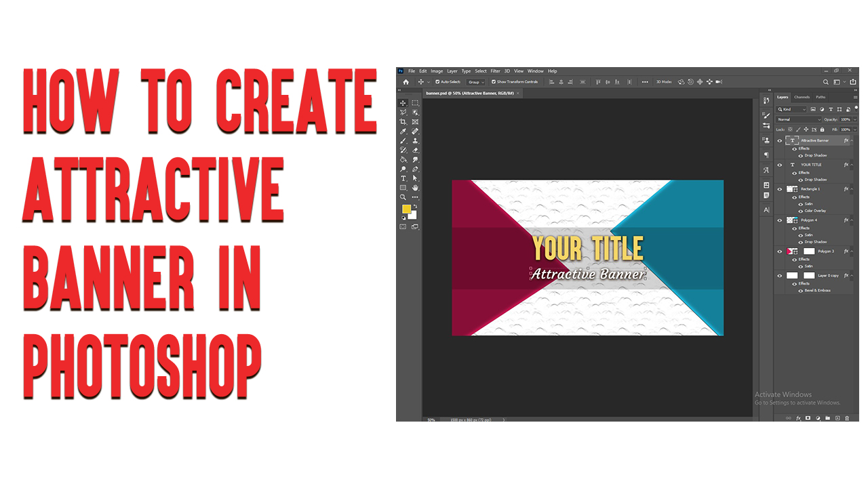The width and height of the screenshot is (868, 488).
Task: Open the Auto-Select Group dropdown
Action: tap(476, 82)
